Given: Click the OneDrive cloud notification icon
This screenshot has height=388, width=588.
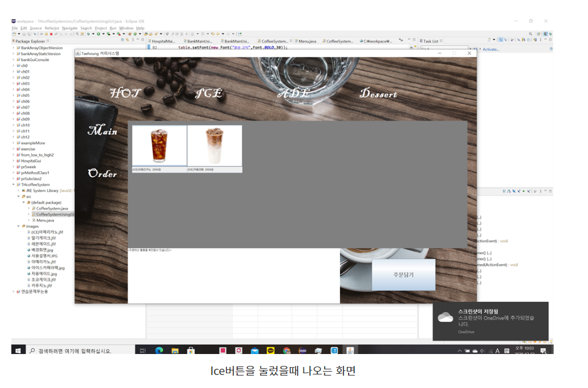Looking at the screenshot, I should pos(445,318).
